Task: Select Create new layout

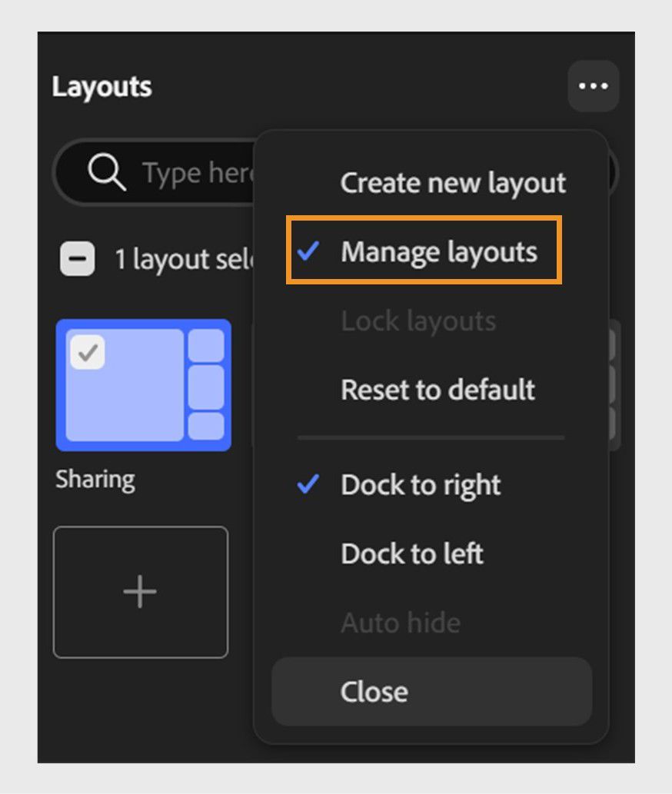Action: coord(453,183)
